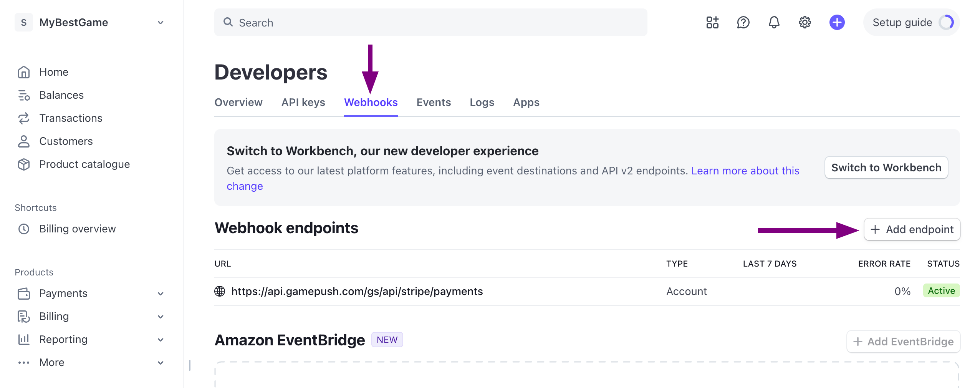Go to Home in the sidebar

pyautogui.click(x=54, y=72)
